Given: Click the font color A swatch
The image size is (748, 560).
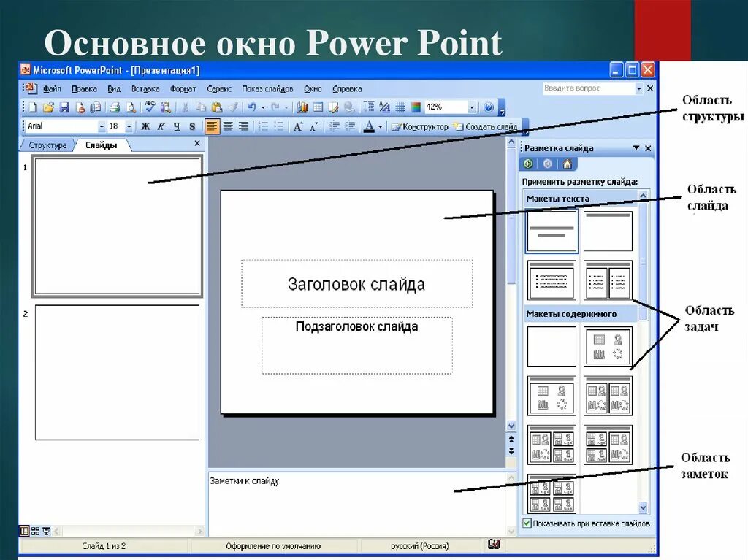Looking at the screenshot, I should coord(369,126).
